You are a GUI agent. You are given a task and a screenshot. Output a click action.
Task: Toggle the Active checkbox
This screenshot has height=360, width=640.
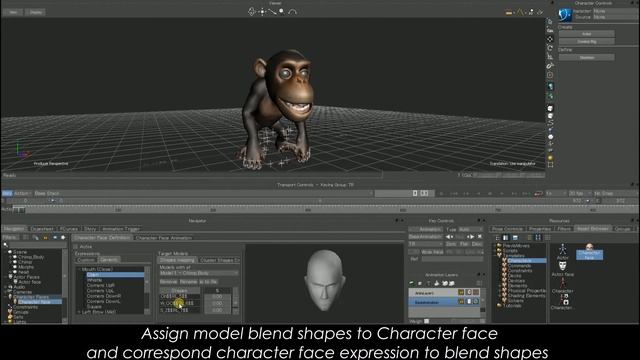[x=76, y=247]
